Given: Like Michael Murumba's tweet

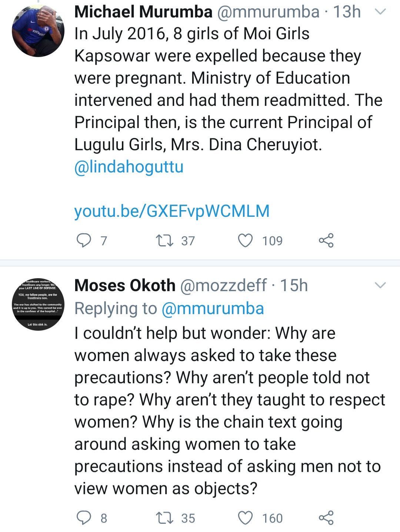Looking at the screenshot, I should (245, 240).
